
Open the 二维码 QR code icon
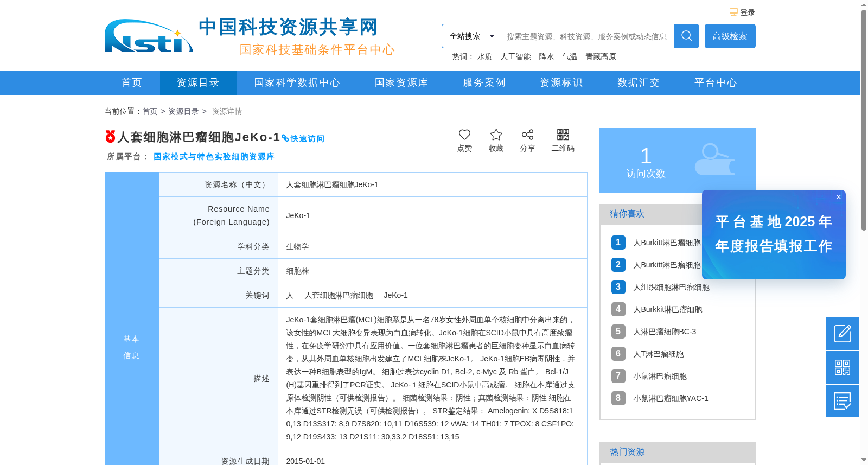[563, 135]
